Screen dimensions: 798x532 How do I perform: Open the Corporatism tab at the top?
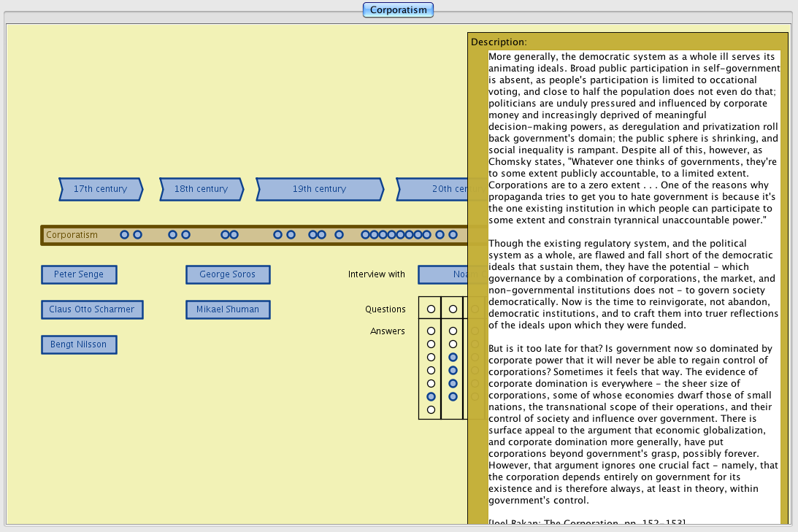(399, 10)
